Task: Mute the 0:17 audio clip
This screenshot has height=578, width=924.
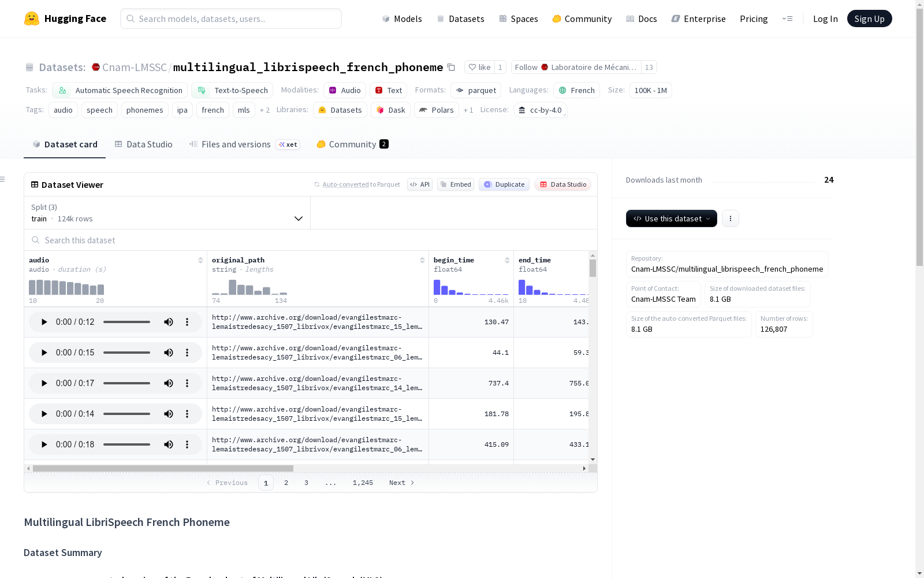Action: pos(169,383)
